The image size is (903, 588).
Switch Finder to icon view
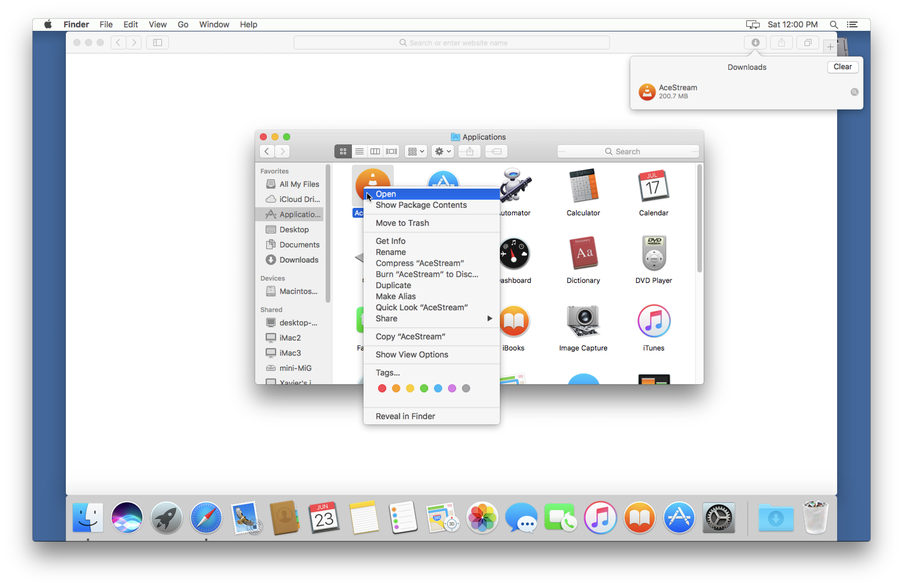[x=343, y=151]
